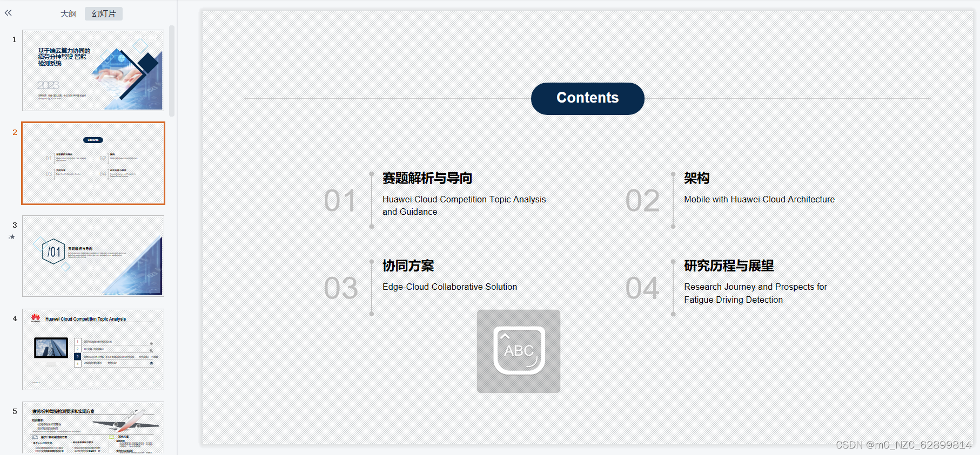
Task: Select slide 2 Contents thumbnail
Action: [x=93, y=163]
